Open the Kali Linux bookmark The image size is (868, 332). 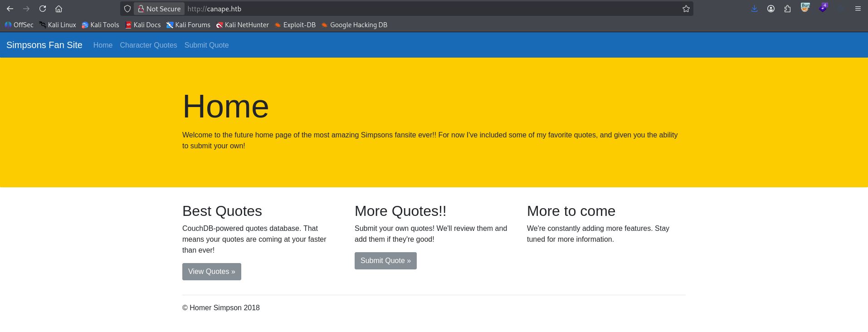tap(58, 25)
